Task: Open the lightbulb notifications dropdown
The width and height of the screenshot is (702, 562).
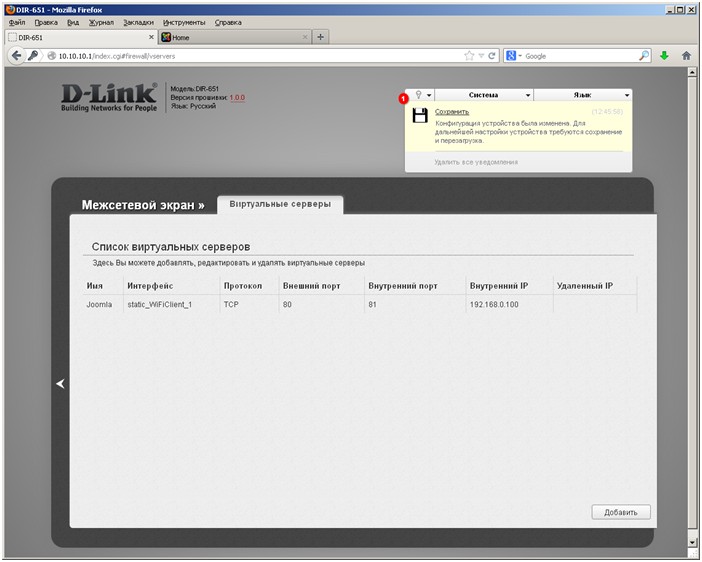Action: pyautogui.click(x=422, y=95)
